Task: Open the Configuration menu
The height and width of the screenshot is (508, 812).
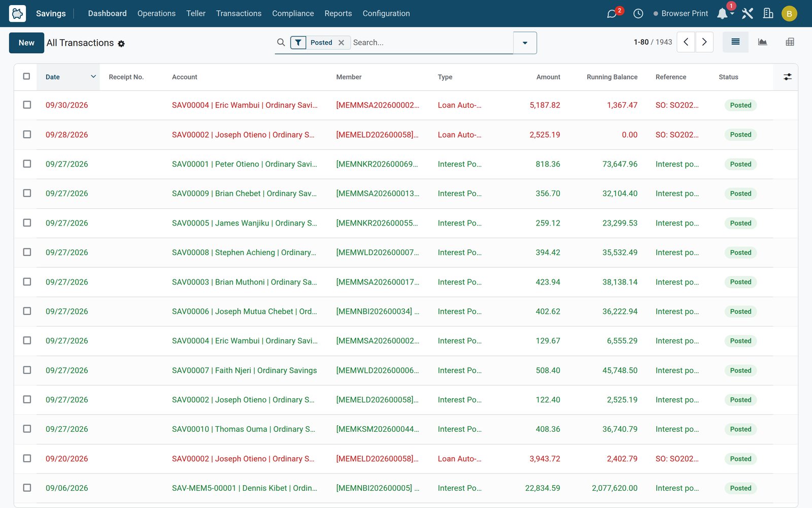Action: [386, 14]
